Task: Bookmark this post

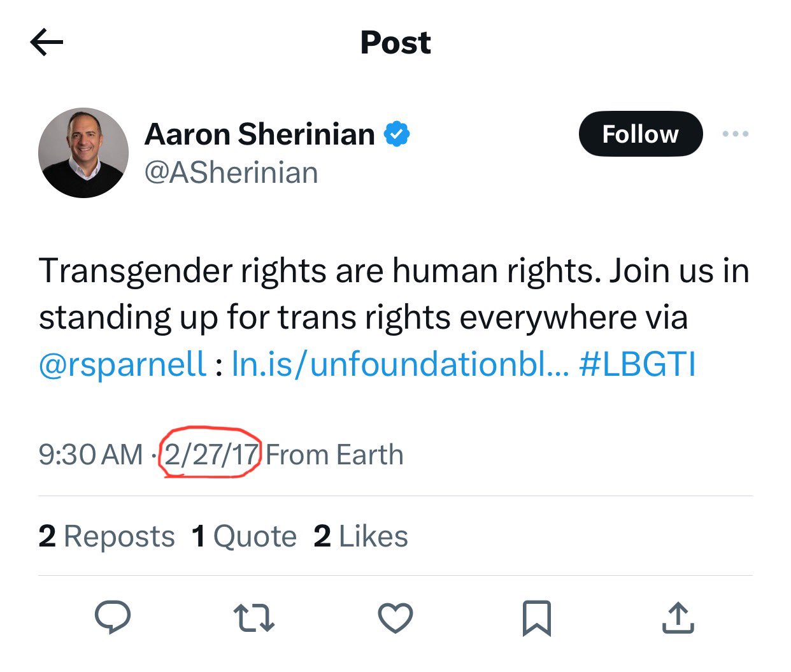Action: pyautogui.click(x=536, y=618)
